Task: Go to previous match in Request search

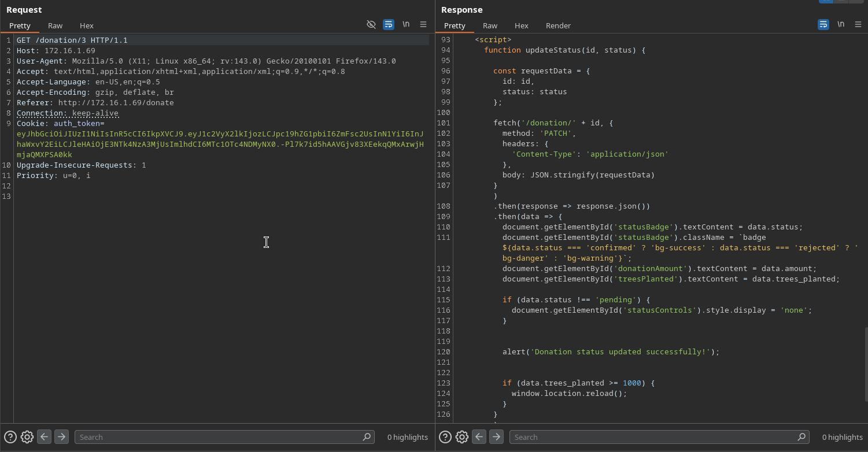Action: 44,437
